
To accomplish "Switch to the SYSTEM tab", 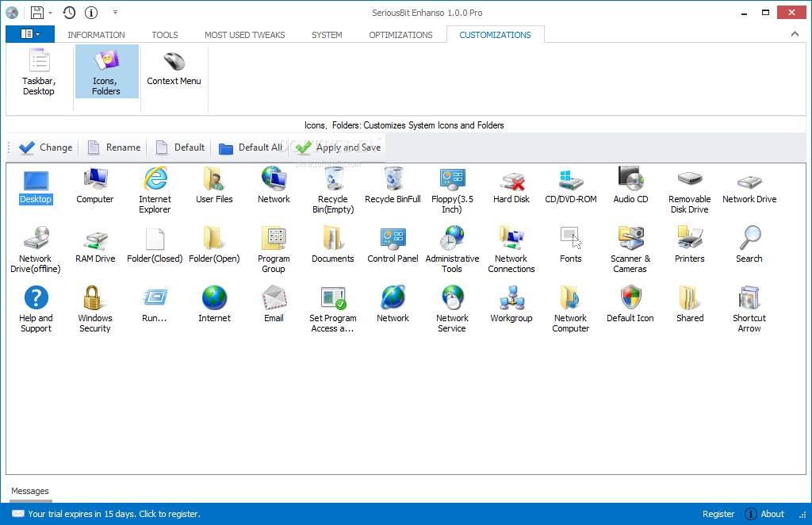I will (327, 35).
